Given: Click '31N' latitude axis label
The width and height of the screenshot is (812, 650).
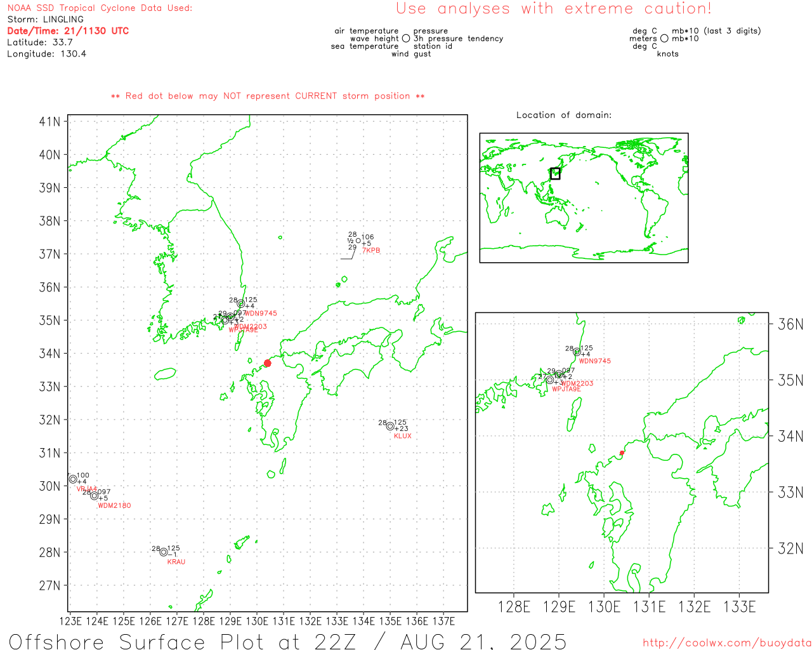Looking at the screenshot, I should [x=49, y=453].
